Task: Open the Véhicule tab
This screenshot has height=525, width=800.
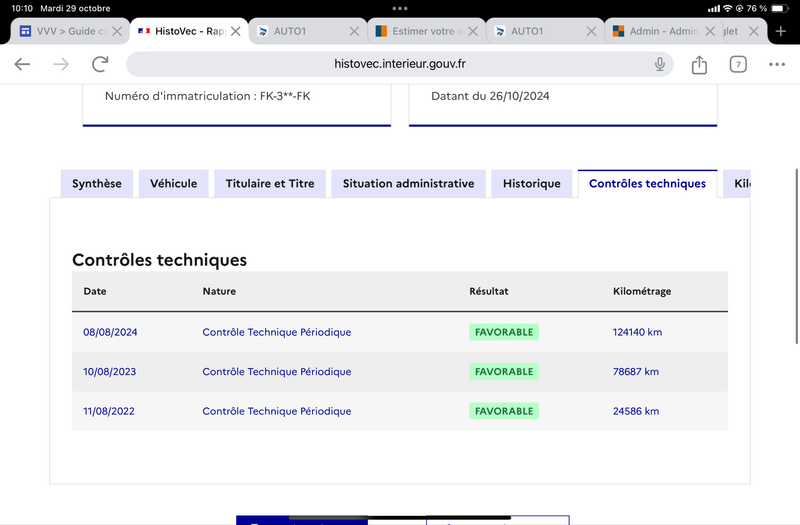Action: click(173, 184)
